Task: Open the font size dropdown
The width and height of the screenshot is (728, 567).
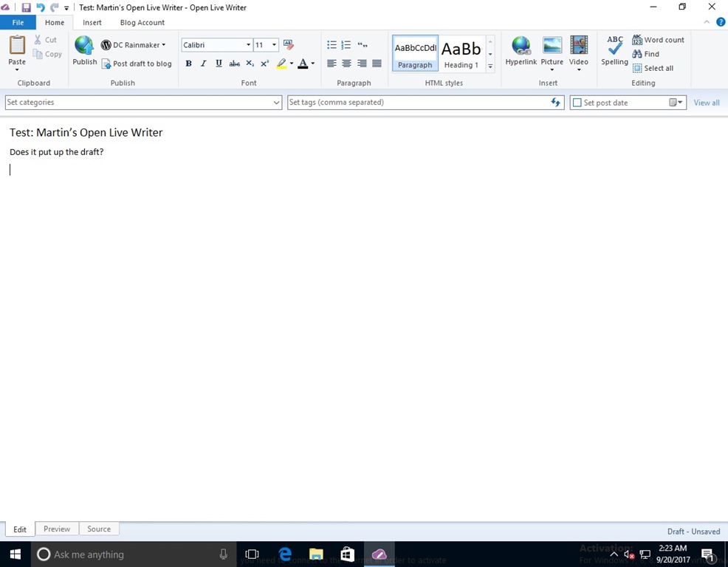Action: 274,45
